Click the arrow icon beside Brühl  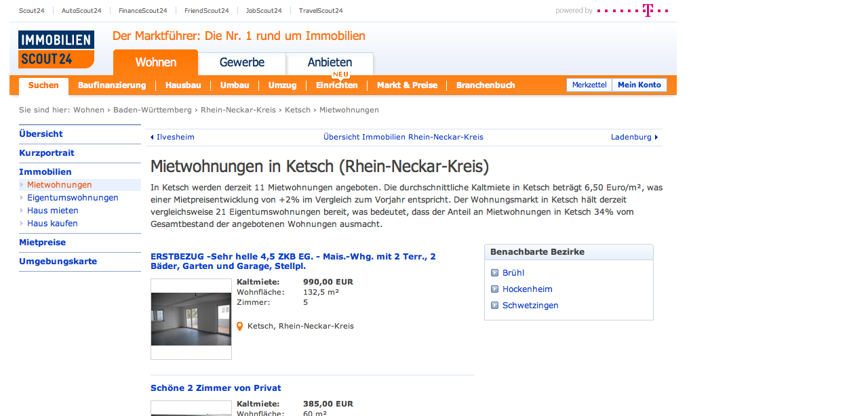[495, 273]
